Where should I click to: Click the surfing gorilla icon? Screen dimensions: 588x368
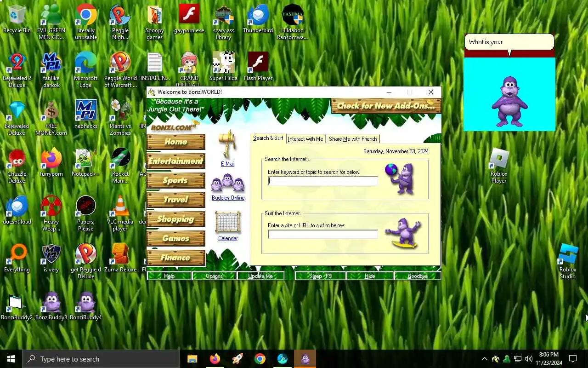403,233
